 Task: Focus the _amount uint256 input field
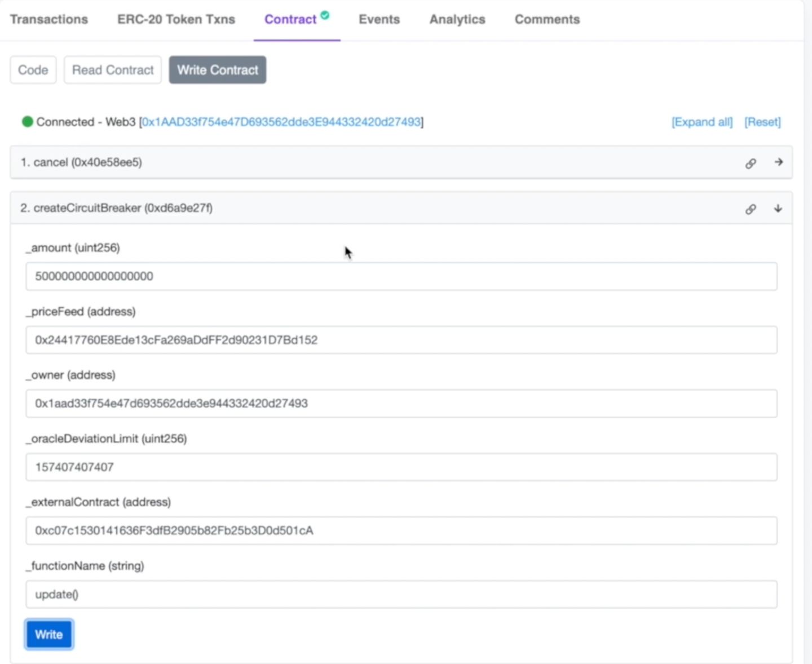pos(401,276)
